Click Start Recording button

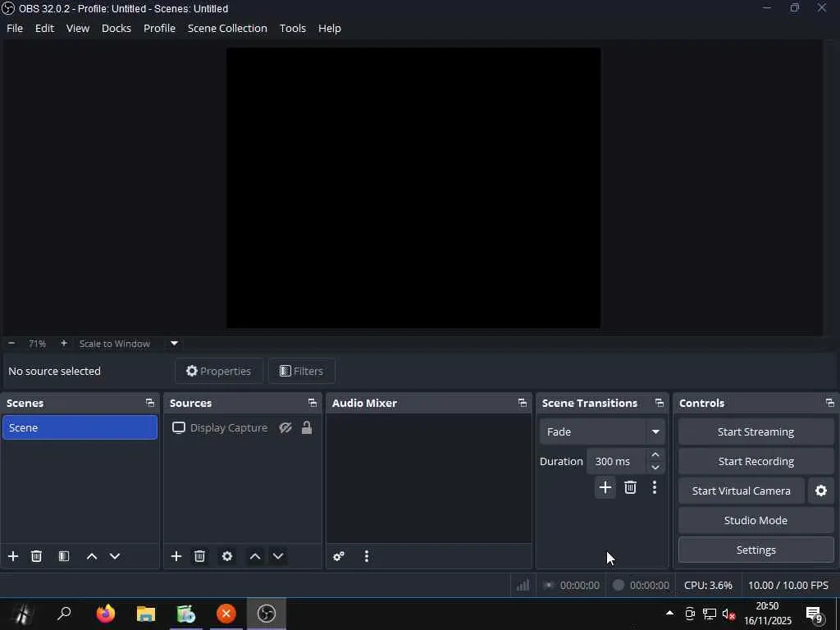pos(756,461)
